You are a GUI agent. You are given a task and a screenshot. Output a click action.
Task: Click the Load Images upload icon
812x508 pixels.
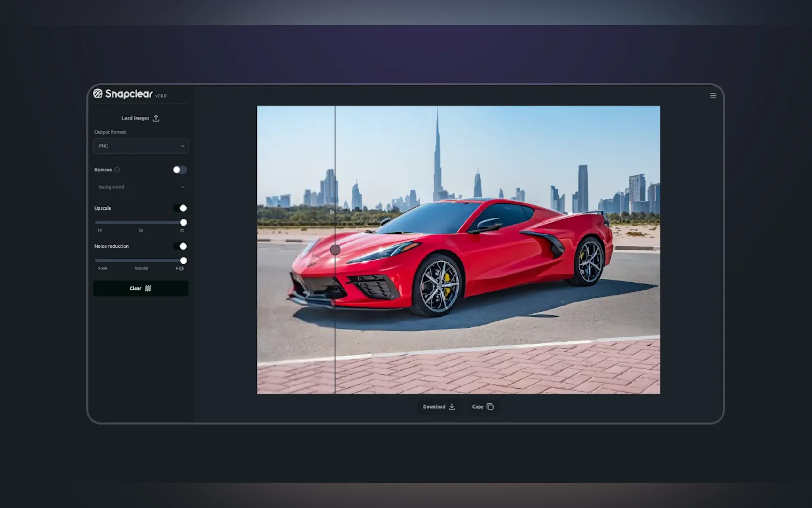(156, 118)
